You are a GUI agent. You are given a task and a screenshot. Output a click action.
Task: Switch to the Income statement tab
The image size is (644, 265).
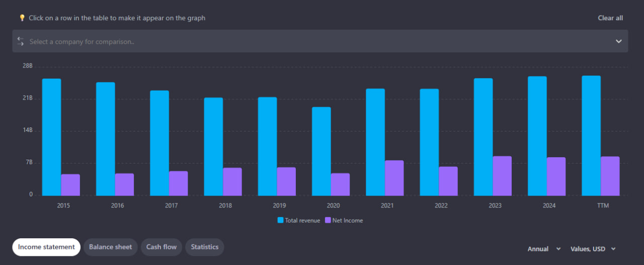pos(46,247)
